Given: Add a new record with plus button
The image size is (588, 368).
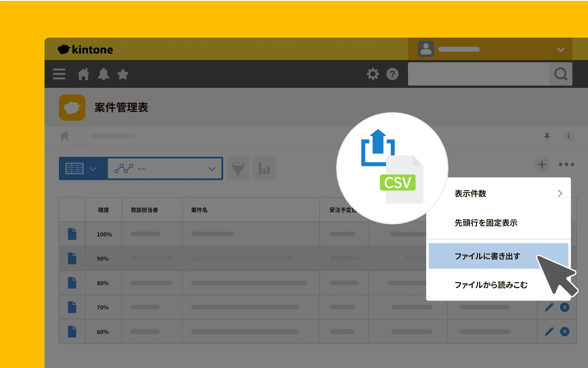Looking at the screenshot, I should 542,165.
